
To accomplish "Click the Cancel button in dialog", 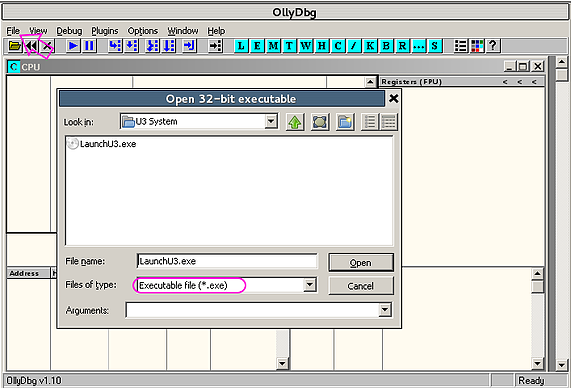I will point(361,286).
